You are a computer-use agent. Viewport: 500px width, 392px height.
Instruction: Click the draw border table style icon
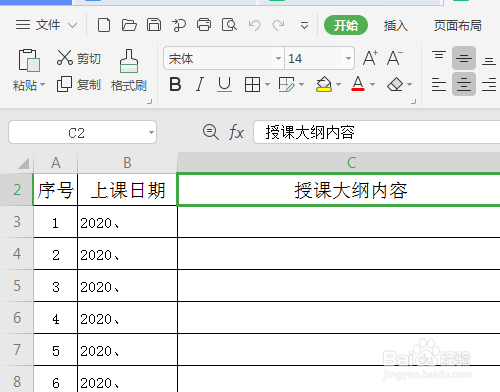click(287, 85)
